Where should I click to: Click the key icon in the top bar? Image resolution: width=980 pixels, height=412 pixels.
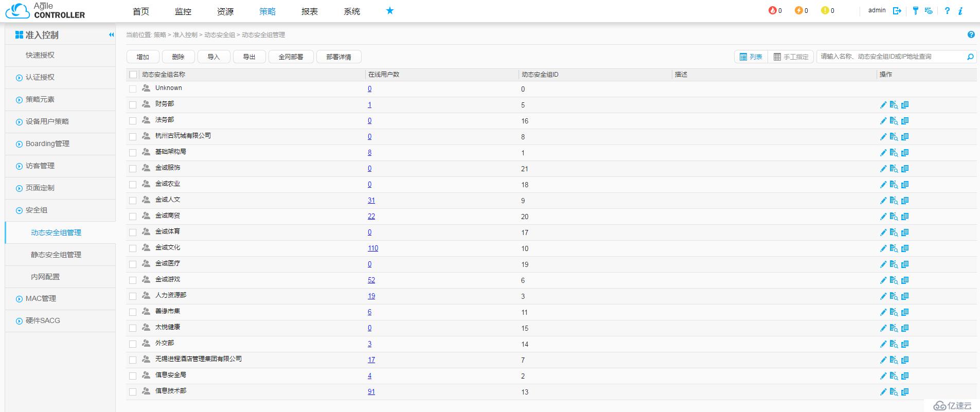(x=916, y=11)
